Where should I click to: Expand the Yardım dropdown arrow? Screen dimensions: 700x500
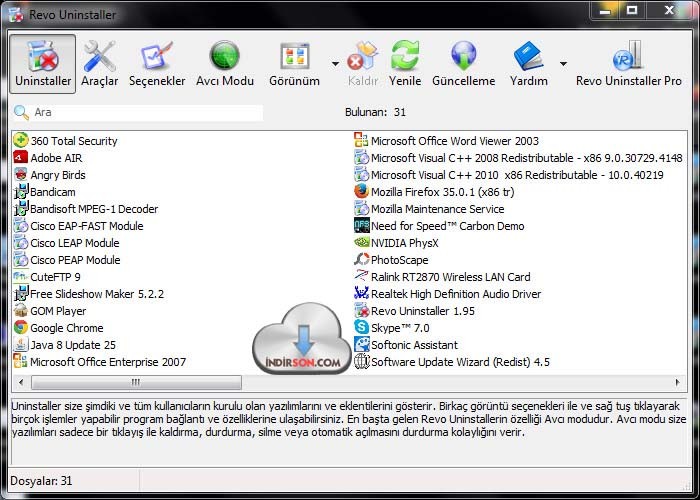click(x=563, y=64)
